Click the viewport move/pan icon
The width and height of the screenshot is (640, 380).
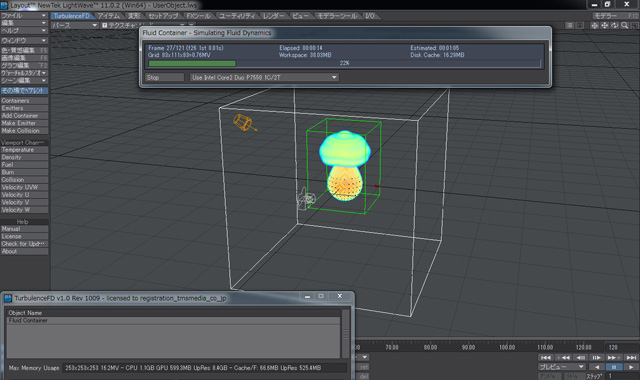coord(604,25)
